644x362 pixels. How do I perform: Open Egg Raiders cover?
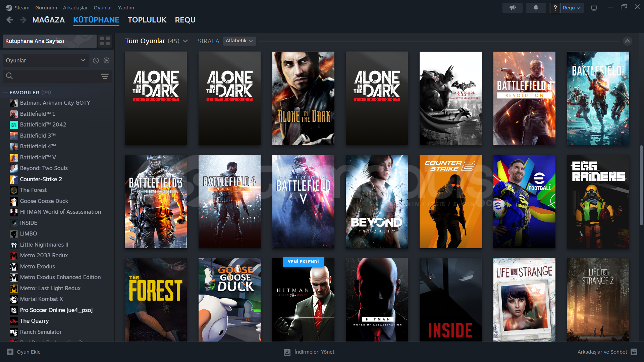[x=598, y=202]
